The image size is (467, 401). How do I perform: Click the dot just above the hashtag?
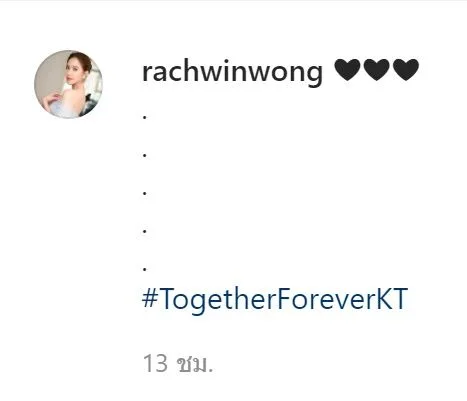click(145, 269)
